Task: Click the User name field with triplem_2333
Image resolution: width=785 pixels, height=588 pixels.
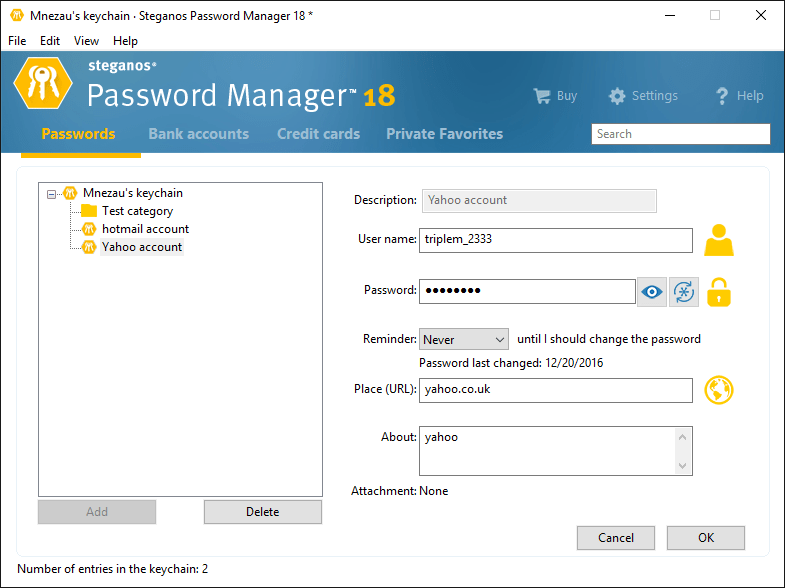Action: [x=556, y=240]
